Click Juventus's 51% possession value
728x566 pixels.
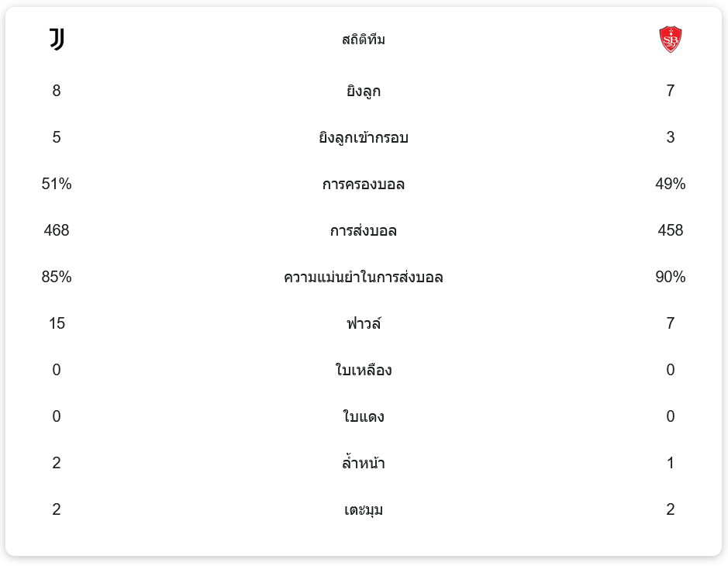(57, 184)
